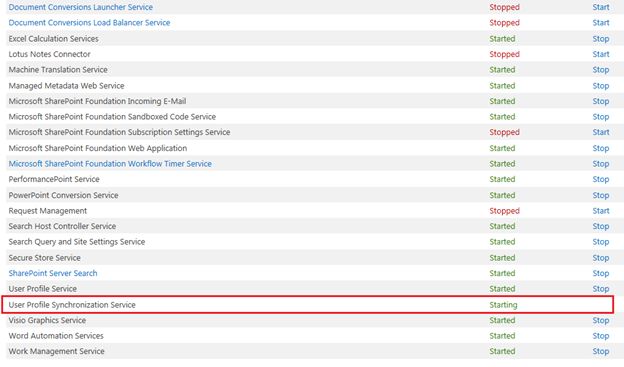Select 'Microsoft SharePoint Foundation Web Application' name
This screenshot has height=367, width=624.
(x=98, y=148)
